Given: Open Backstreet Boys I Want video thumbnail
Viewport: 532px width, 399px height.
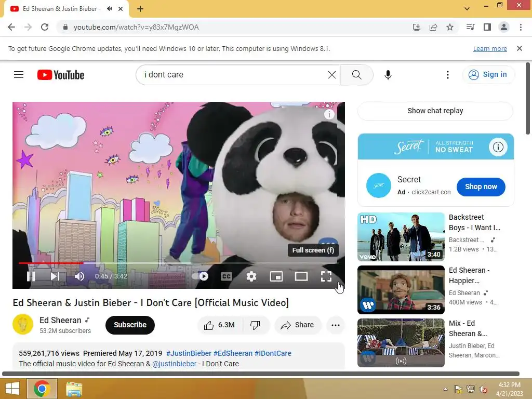Looking at the screenshot, I should (x=401, y=237).
